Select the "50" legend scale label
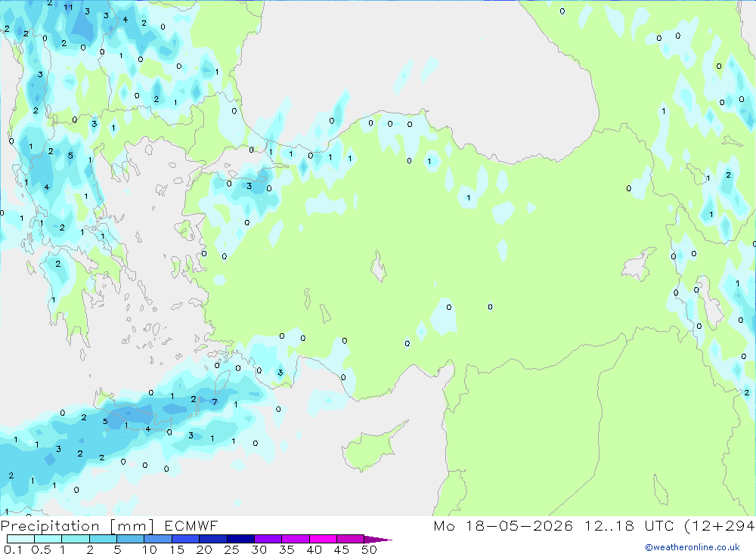Screen dimensions: 756x554 pyautogui.click(x=369, y=549)
